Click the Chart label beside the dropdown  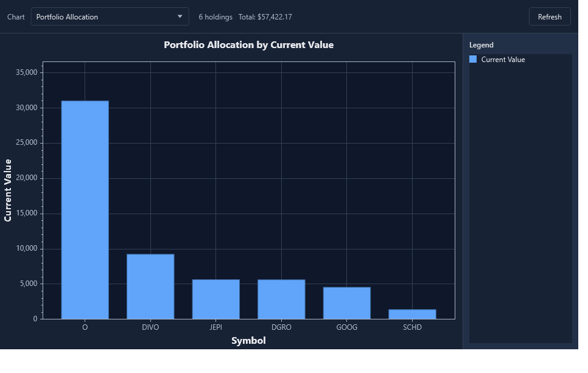coord(16,17)
